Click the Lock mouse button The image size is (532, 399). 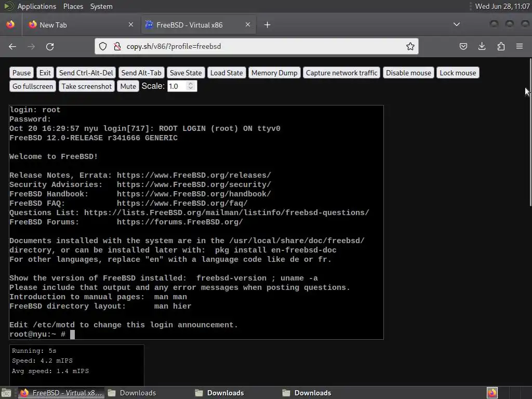(x=458, y=73)
